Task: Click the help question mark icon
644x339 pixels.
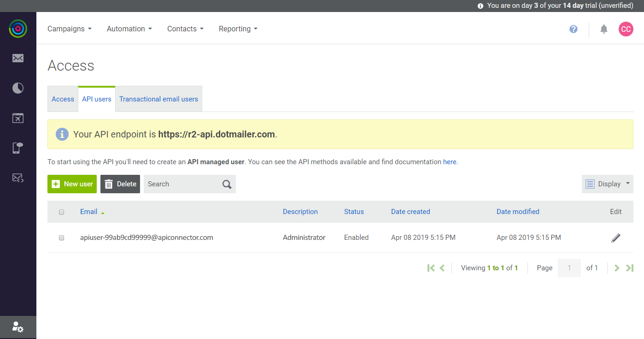Action: pyautogui.click(x=574, y=29)
